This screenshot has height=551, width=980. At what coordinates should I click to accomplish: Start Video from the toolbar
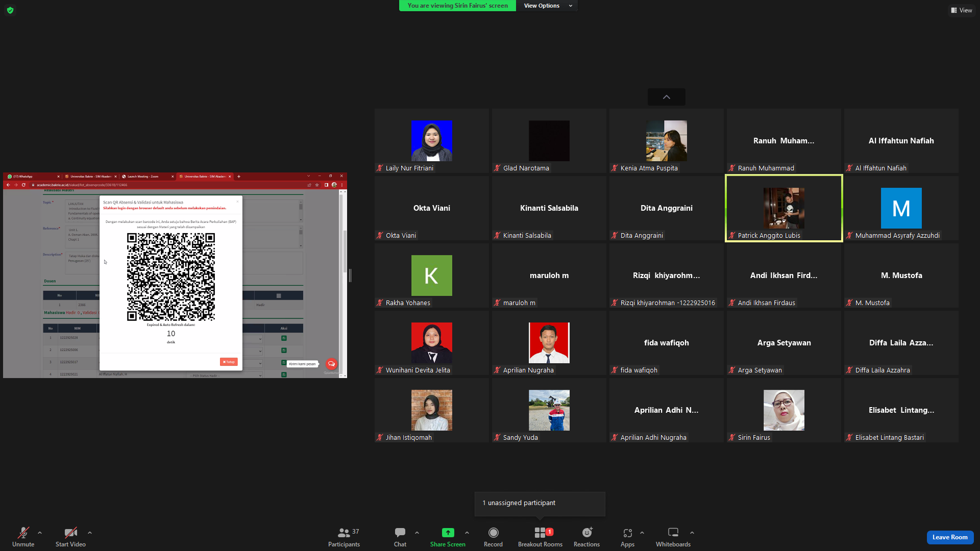(70, 537)
